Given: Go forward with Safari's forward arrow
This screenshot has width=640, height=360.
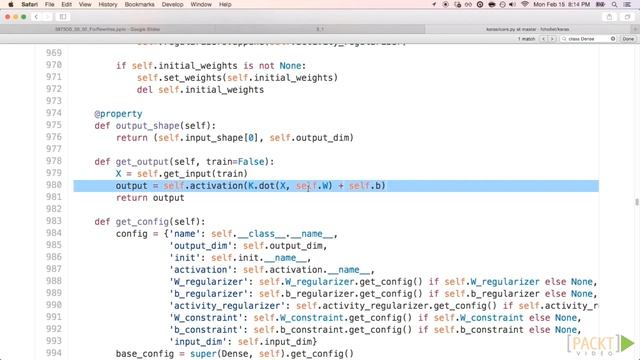Looking at the screenshot, I should (x=47, y=17).
